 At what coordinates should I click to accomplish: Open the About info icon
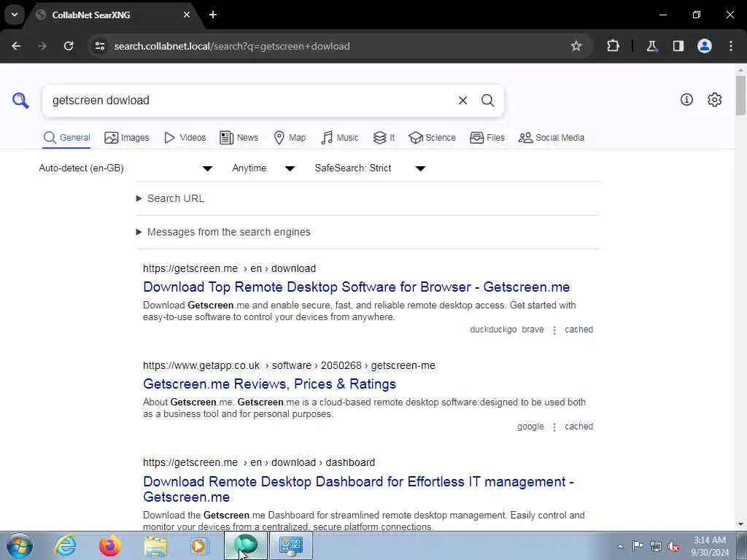point(686,99)
